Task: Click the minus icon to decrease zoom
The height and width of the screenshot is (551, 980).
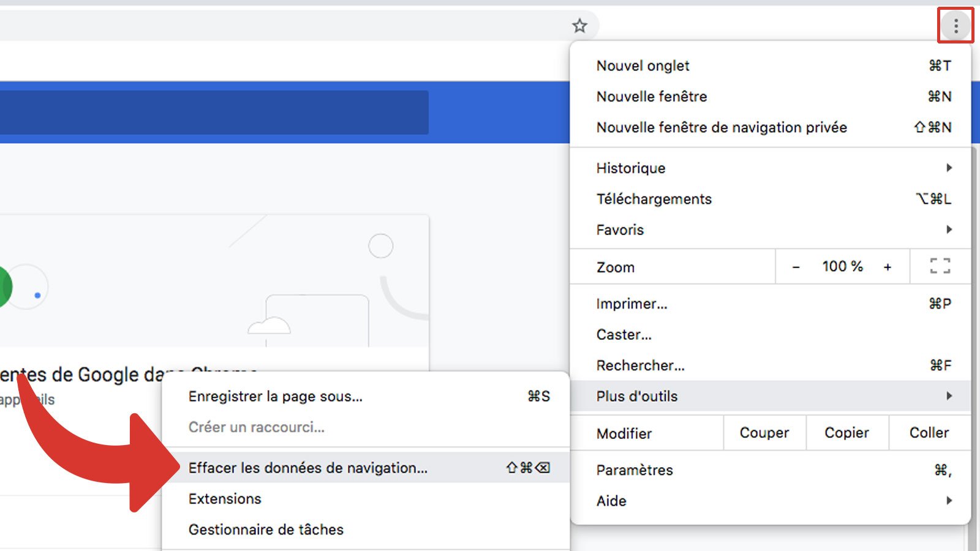Action: coord(796,266)
